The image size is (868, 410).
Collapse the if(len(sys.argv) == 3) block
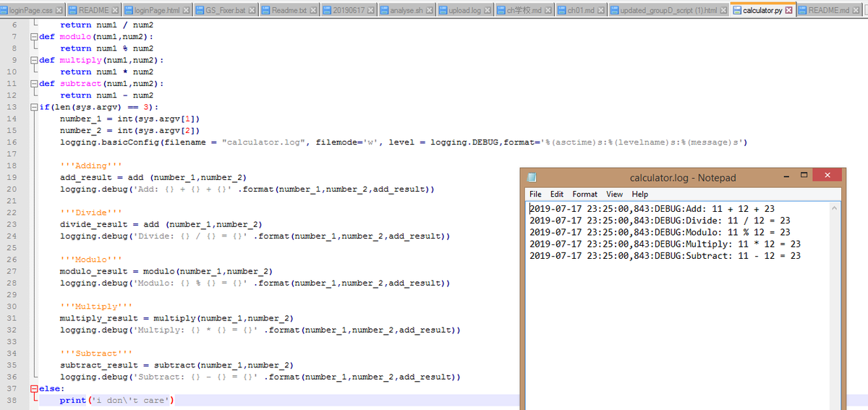(33, 107)
